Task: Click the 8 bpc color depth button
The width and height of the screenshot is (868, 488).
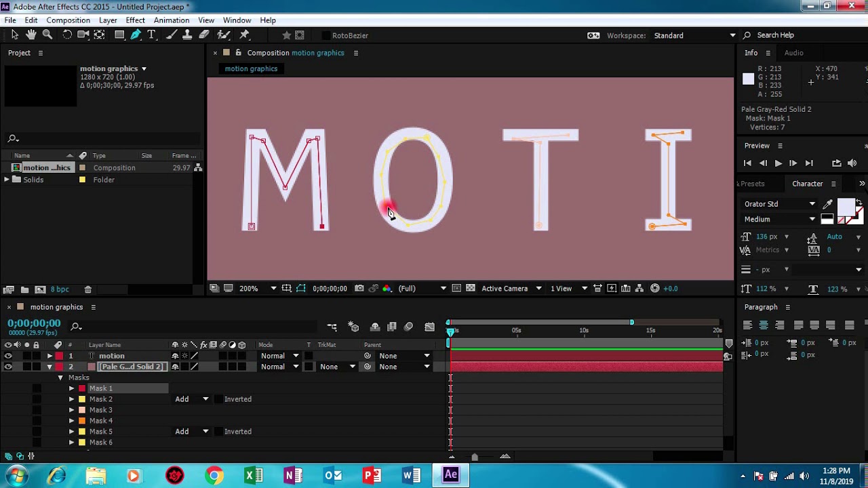Action: 60,289
